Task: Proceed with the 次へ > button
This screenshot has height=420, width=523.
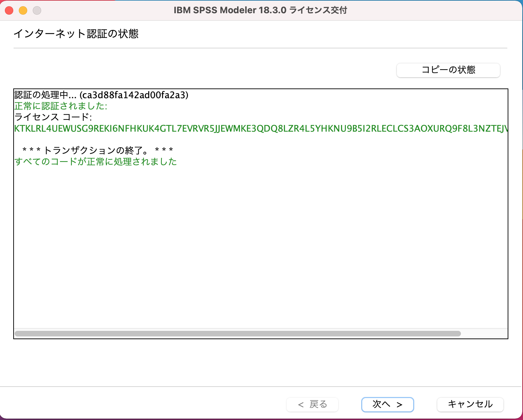Action: [387, 404]
